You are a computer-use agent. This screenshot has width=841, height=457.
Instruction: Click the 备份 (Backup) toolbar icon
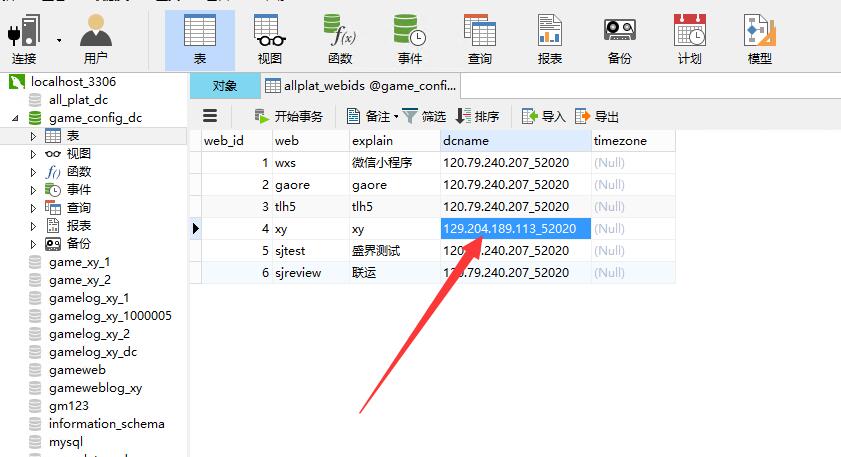point(619,38)
